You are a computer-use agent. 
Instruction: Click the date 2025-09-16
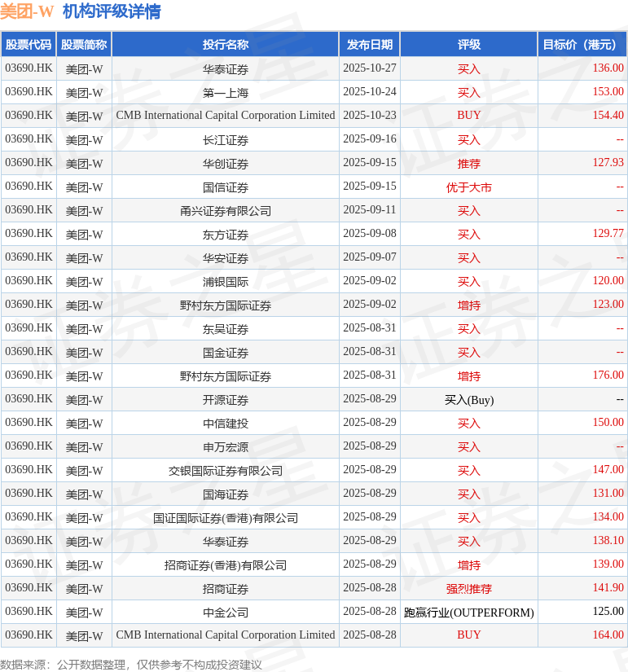click(x=370, y=138)
